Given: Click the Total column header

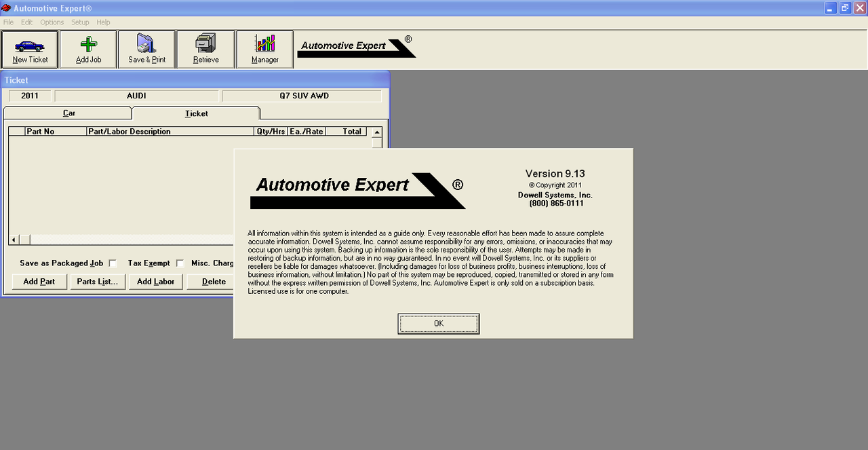Looking at the screenshot, I should 347,132.
